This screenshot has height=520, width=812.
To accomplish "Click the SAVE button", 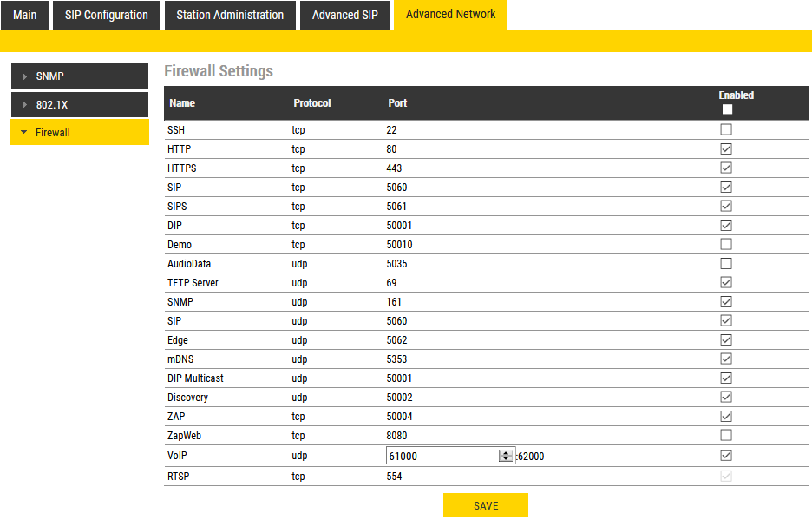I will click(x=485, y=505).
